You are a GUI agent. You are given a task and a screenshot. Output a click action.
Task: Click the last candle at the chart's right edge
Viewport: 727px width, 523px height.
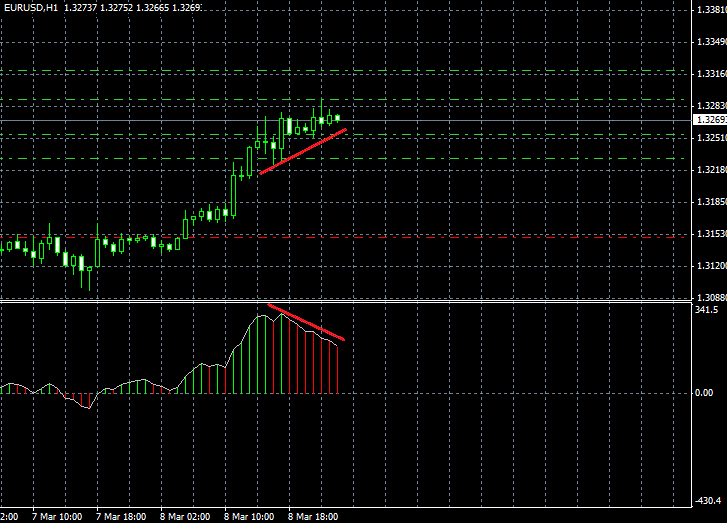(338, 118)
